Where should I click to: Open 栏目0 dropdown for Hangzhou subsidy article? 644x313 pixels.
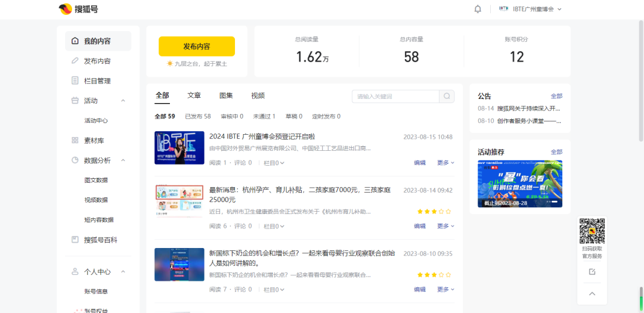274,226
